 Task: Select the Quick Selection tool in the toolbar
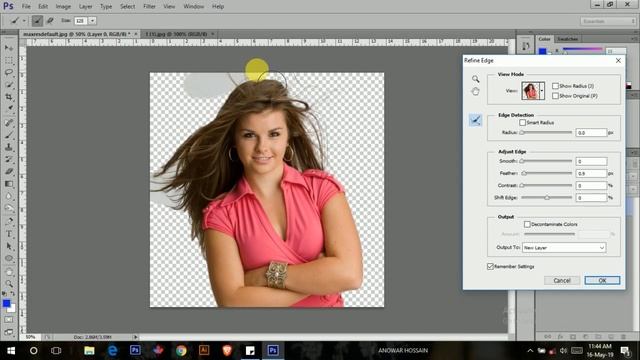pos(9,85)
